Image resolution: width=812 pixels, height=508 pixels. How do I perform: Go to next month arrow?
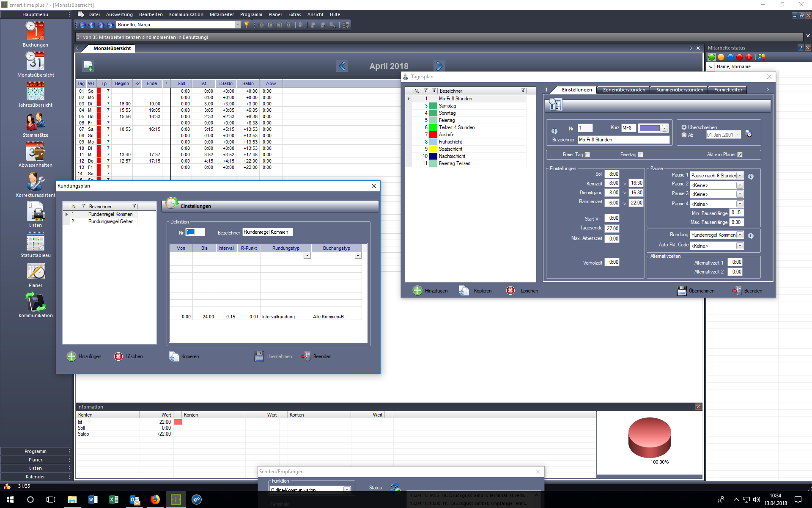[439, 66]
